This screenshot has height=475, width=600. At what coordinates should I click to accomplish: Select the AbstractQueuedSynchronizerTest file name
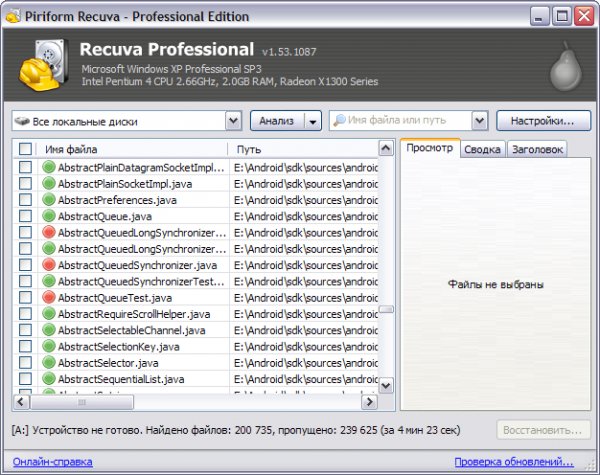(141, 282)
